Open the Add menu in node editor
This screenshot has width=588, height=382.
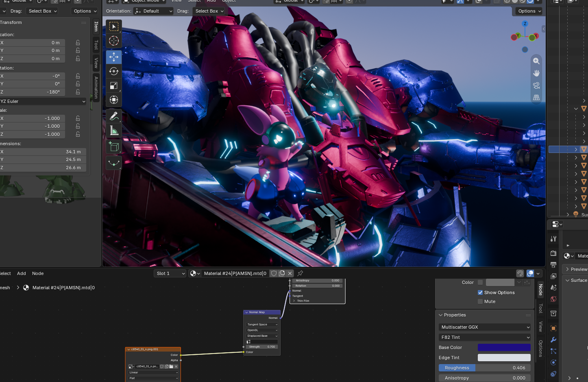tap(22, 273)
